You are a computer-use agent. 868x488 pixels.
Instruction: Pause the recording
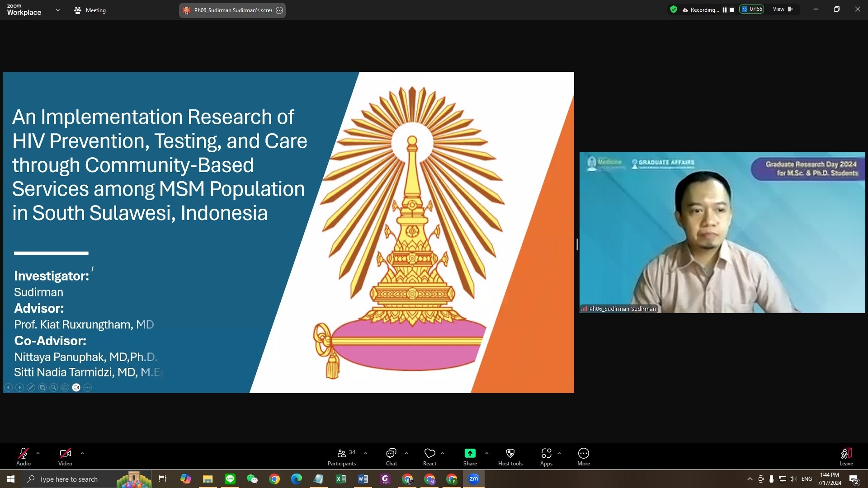coord(725,9)
